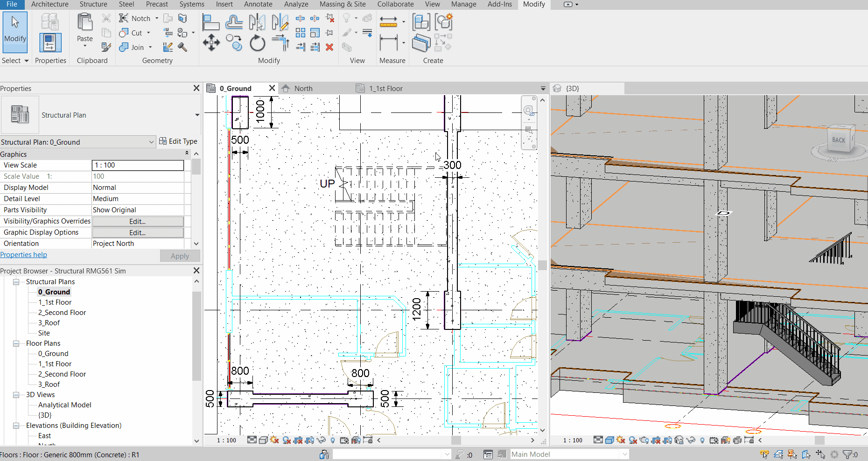Open the Structural Plan: 0_Ground instance dropdown
Screen dimensions: 868x461
click(151, 142)
